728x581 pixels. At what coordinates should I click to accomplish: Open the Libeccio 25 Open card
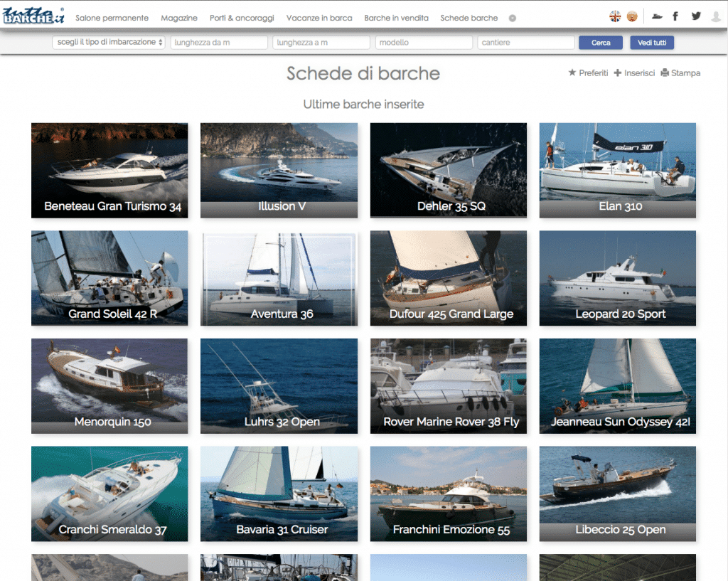click(618, 494)
